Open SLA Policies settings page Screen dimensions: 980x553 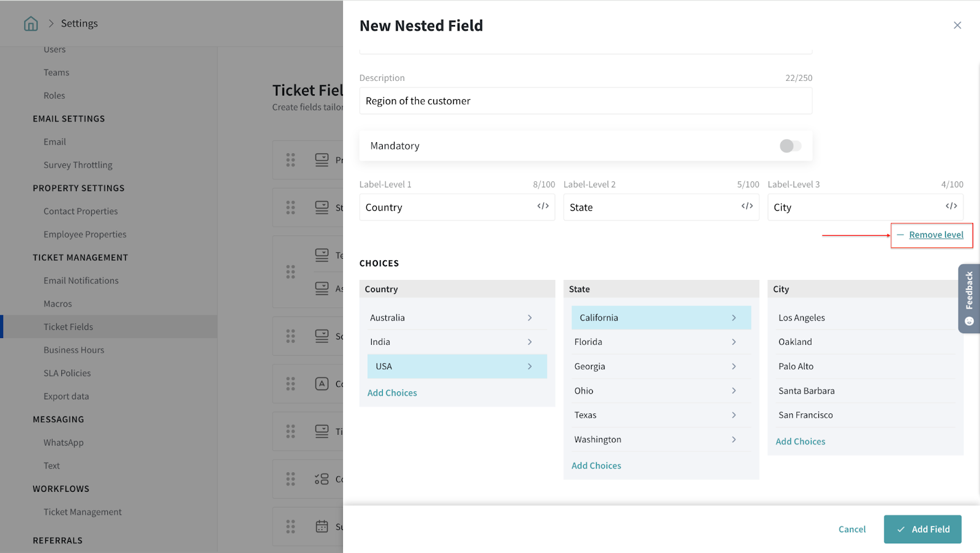click(x=67, y=373)
